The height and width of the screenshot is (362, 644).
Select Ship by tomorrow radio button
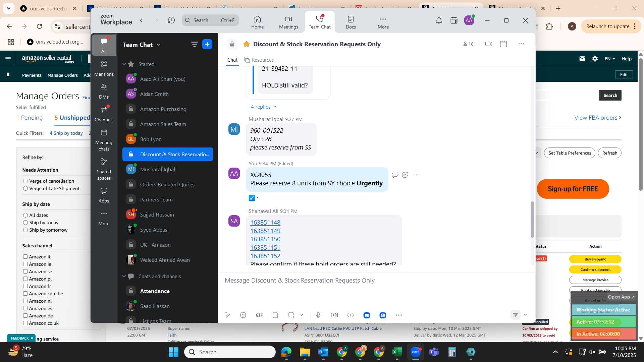click(25, 230)
